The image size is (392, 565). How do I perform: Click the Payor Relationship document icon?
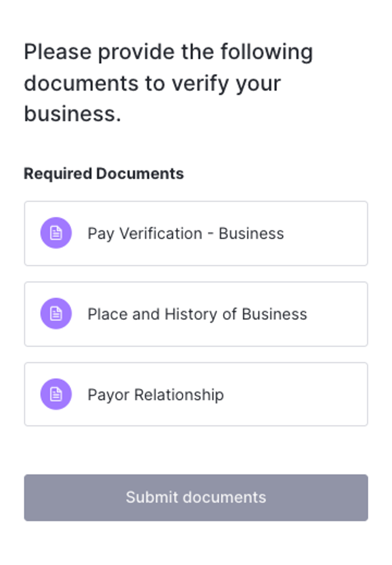(56, 394)
